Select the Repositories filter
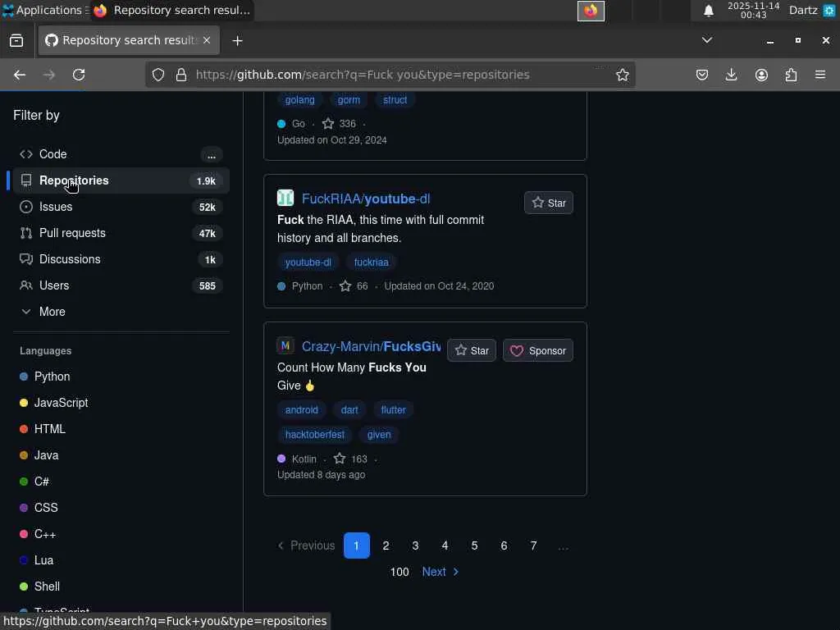 121,180
